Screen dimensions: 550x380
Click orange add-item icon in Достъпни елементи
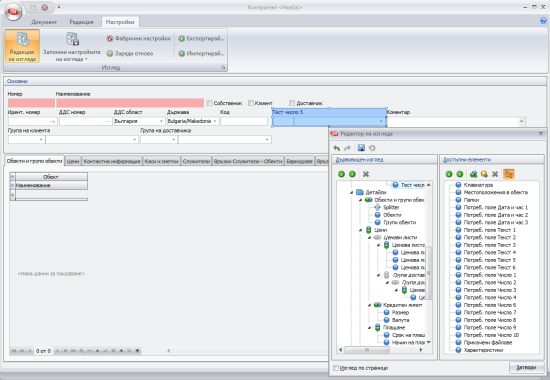pyautogui.click(x=484, y=174)
